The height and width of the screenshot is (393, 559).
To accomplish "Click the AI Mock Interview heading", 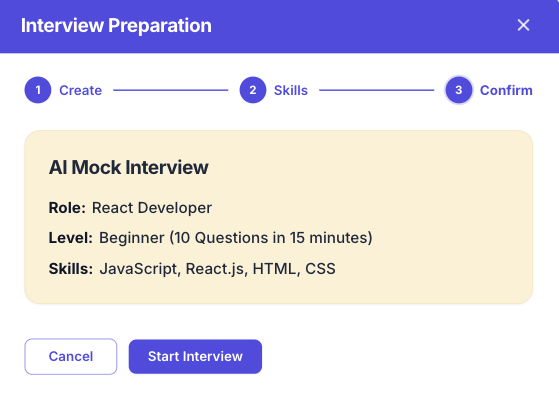I will tap(128, 167).
